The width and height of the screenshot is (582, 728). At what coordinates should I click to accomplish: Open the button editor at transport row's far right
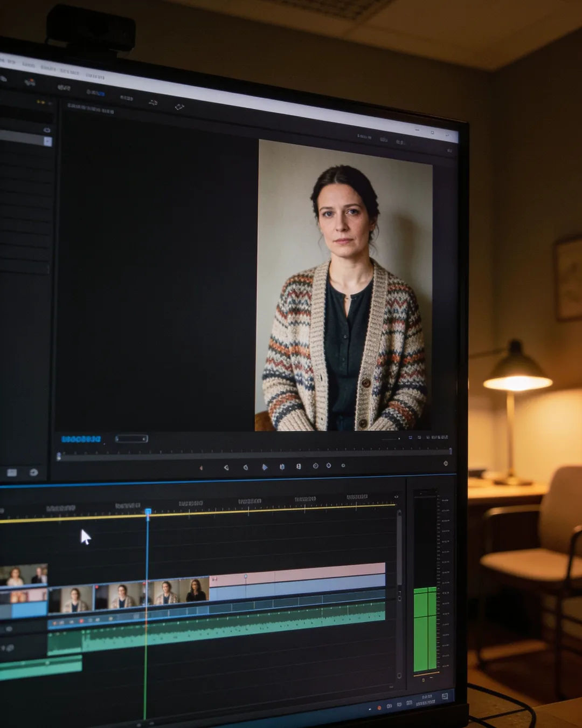pyautogui.click(x=445, y=463)
